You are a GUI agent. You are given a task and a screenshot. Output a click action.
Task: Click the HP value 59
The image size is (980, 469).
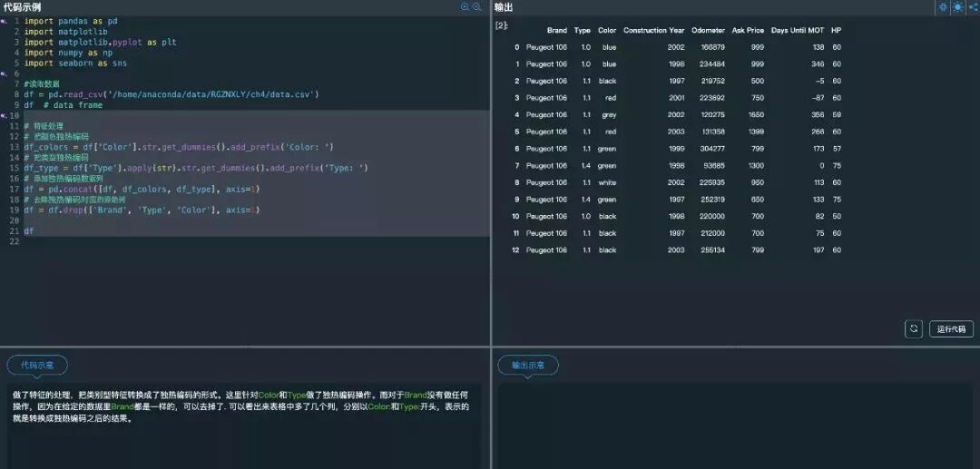click(837, 115)
